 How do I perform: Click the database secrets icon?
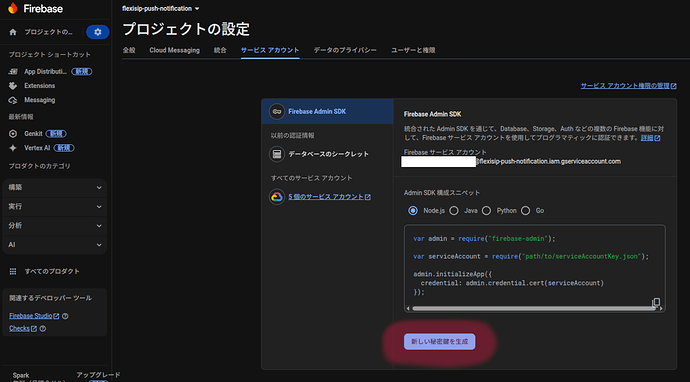point(277,154)
